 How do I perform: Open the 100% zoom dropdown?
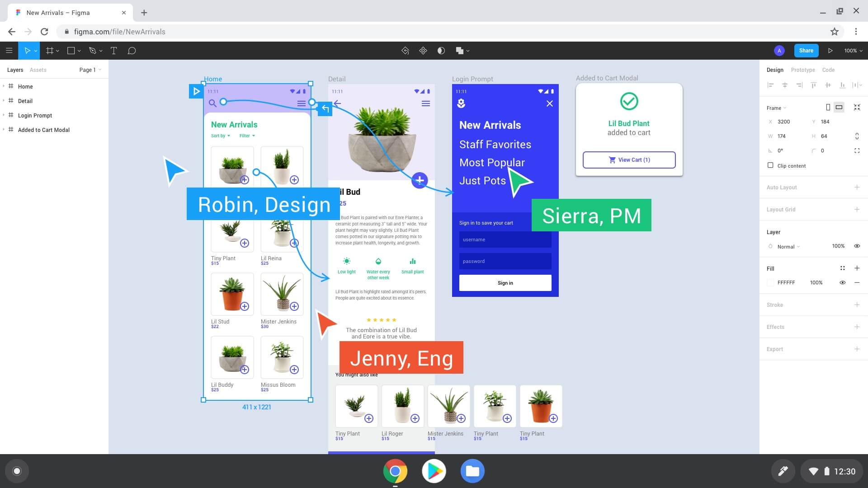click(853, 51)
